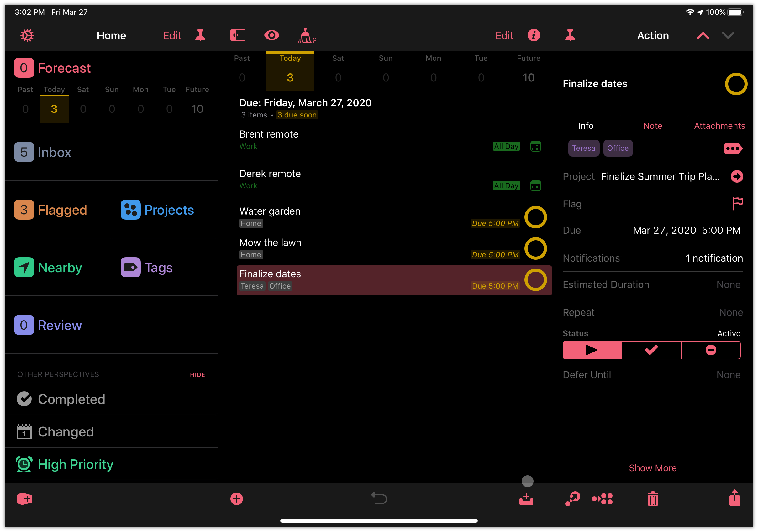The height and width of the screenshot is (532, 758).
Task: Open the Inbox perspective
Action: point(54,152)
